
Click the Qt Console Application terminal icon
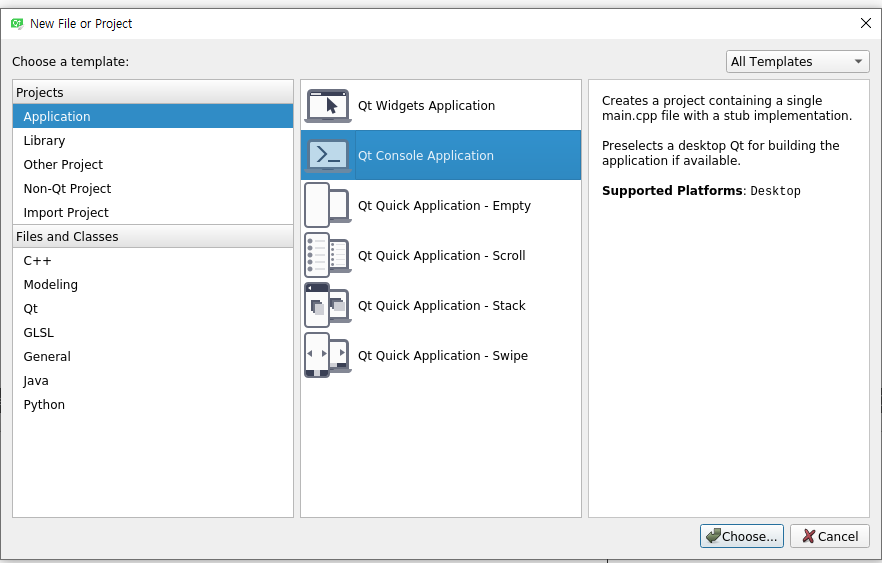point(328,155)
